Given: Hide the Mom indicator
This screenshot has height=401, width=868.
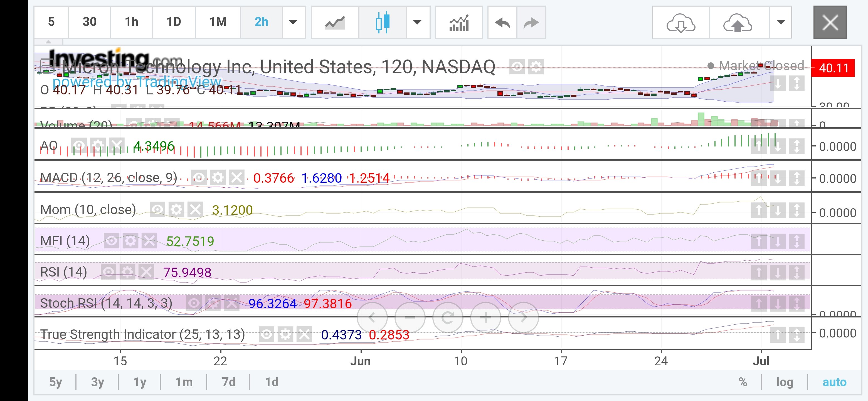Looking at the screenshot, I should tap(157, 209).
